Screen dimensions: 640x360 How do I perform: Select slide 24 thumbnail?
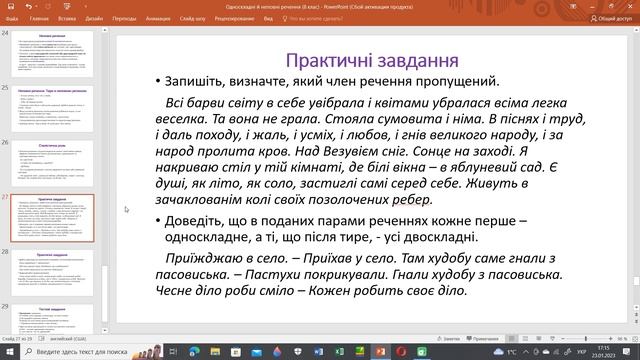pos(52,54)
